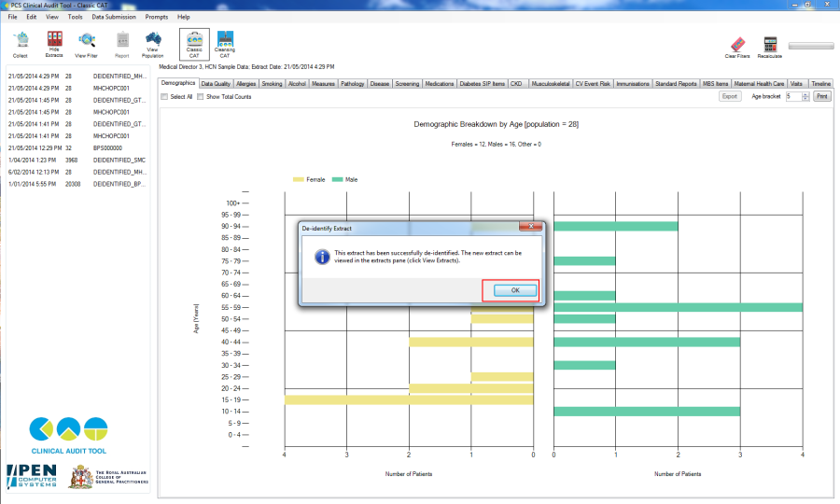Select the Demographics tab
This screenshot has width=840, height=504.
[x=178, y=83]
